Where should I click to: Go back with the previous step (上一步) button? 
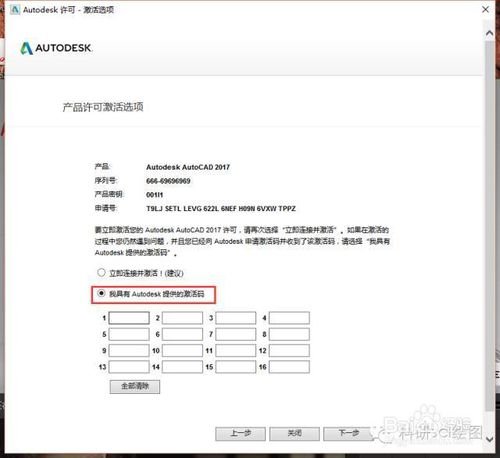[x=240, y=434]
